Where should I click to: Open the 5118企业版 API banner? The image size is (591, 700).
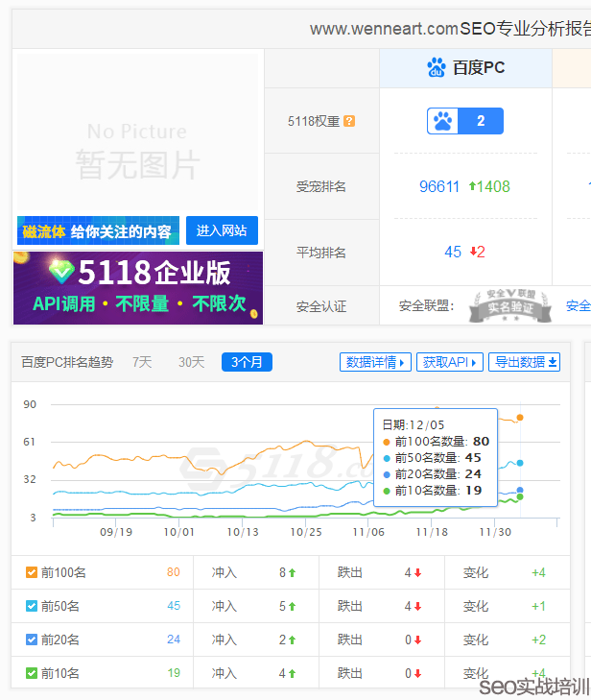pyautogui.click(x=137, y=288)
